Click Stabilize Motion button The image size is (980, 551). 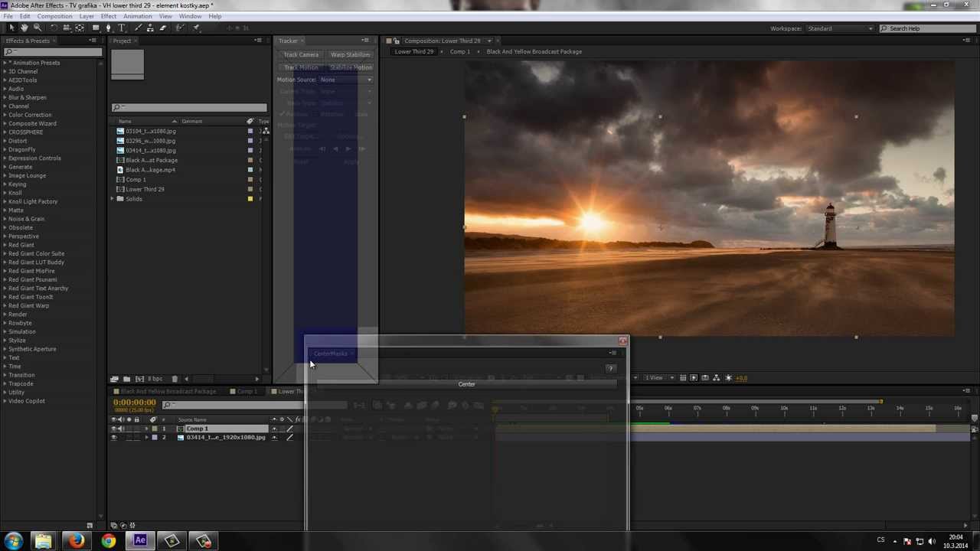pos(350,67)
